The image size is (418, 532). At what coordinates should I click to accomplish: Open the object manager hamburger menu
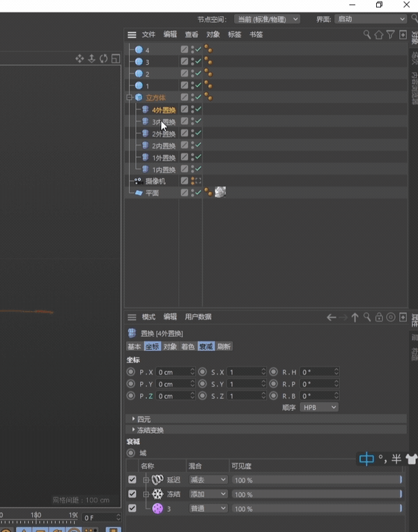(132, 35)
